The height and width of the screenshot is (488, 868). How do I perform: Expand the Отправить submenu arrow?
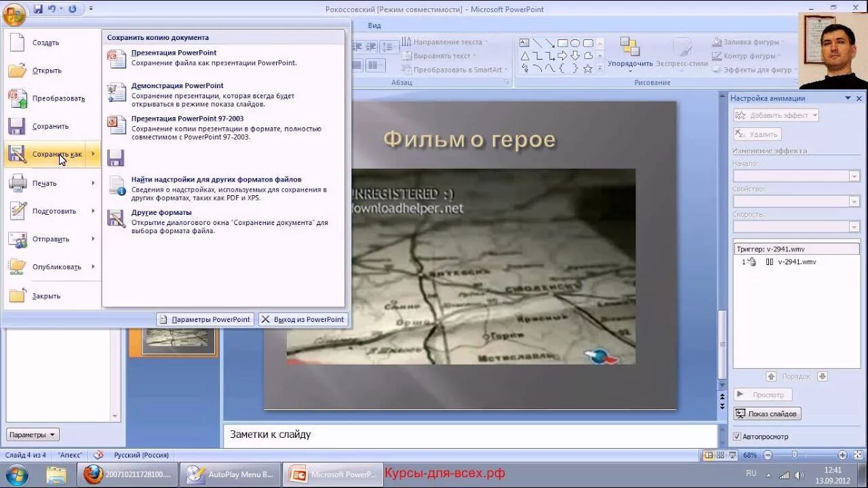93,239
